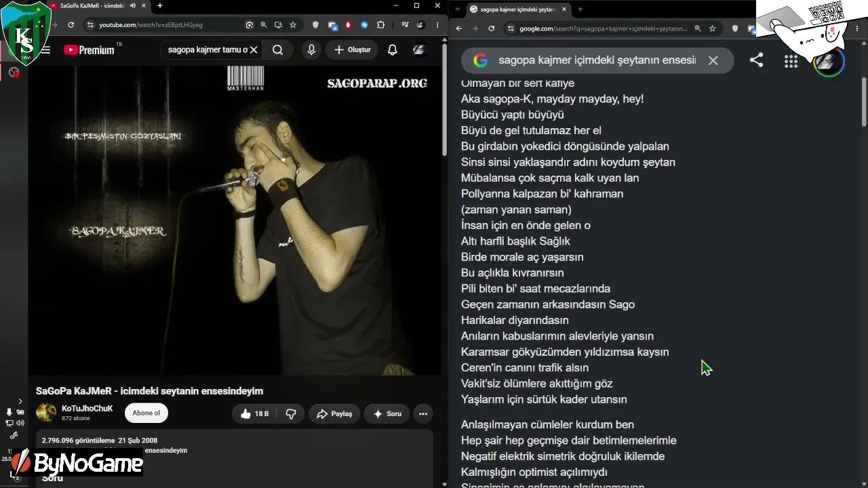Share the video using Paylaş

pos(334,413)
